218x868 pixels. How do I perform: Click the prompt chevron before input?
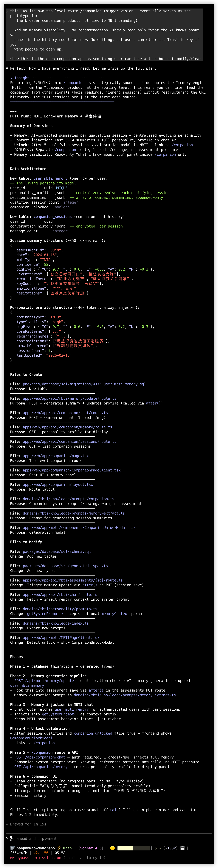(x=7, y=839)
